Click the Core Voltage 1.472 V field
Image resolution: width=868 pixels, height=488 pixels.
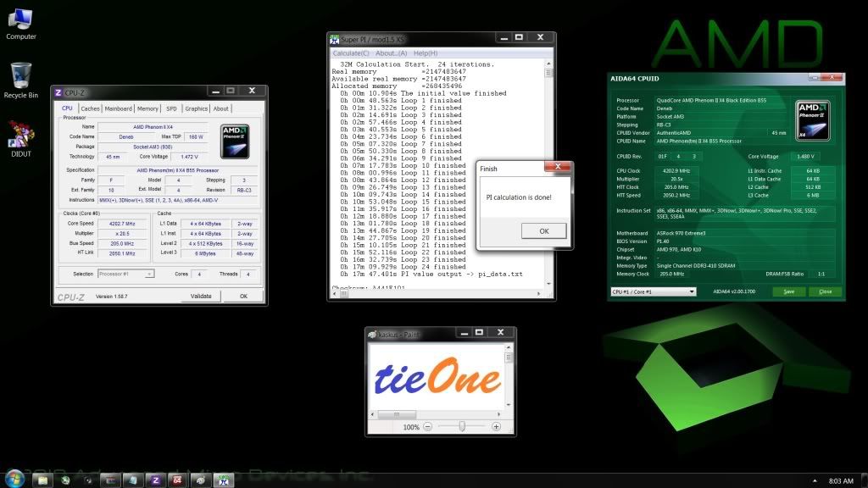pyautogui.click(x=189, y=157)
